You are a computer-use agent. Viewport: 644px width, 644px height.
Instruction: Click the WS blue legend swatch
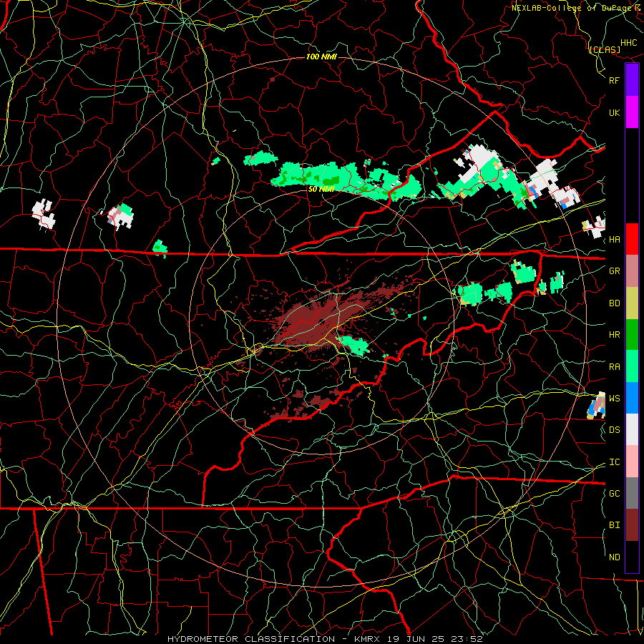click(632, 398)
